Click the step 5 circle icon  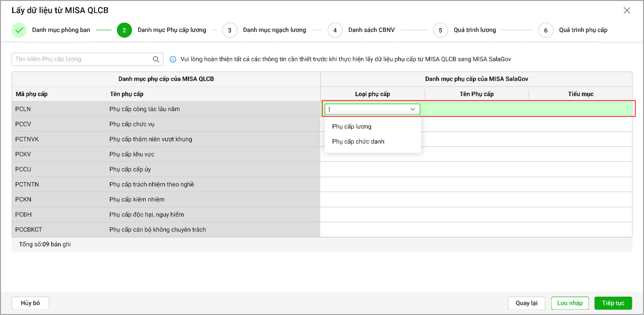click(440, 30)
